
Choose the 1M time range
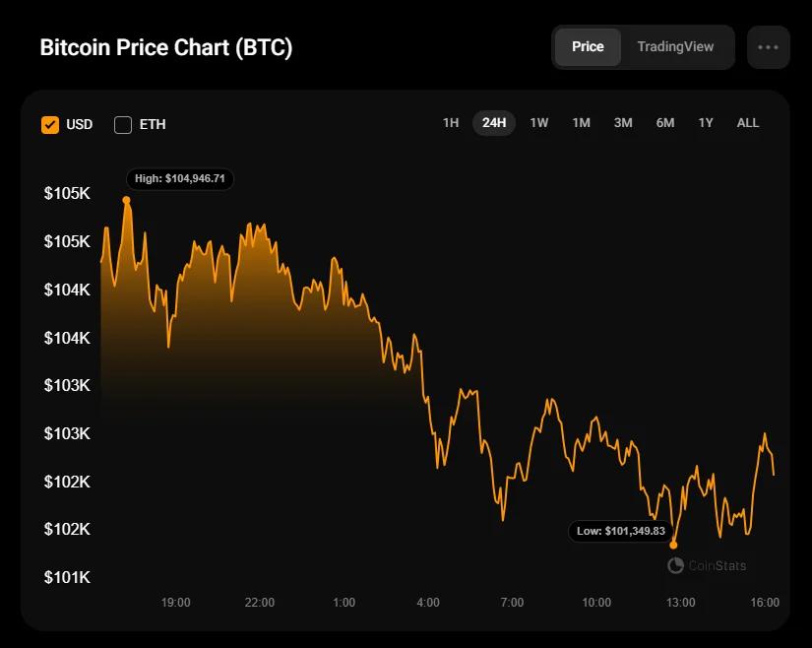tap(581, 123)
